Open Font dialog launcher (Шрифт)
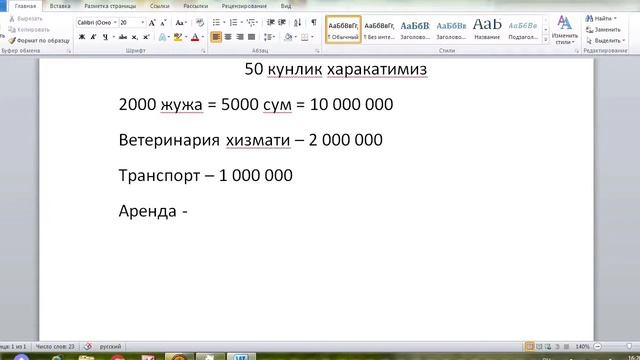 [203, 51]
